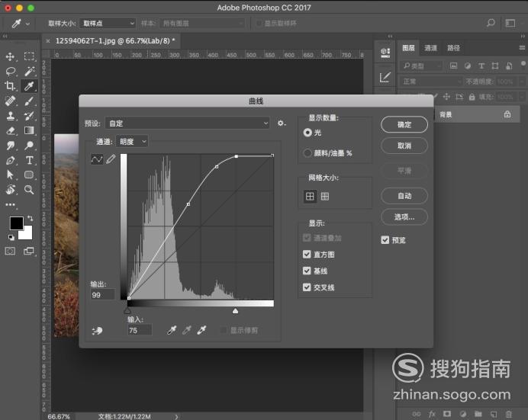Select the Clone Stamp tool
528x420 pixels.
tap(10, 116)
